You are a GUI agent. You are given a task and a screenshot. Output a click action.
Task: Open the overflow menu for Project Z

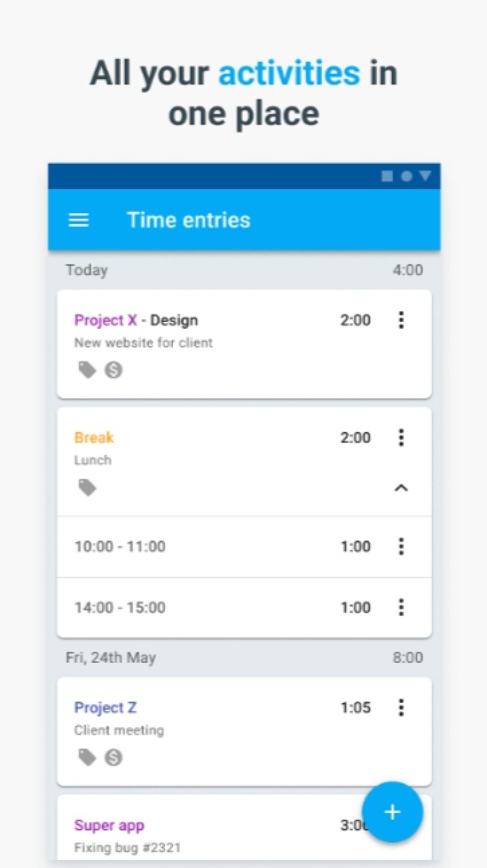[401, 707]
